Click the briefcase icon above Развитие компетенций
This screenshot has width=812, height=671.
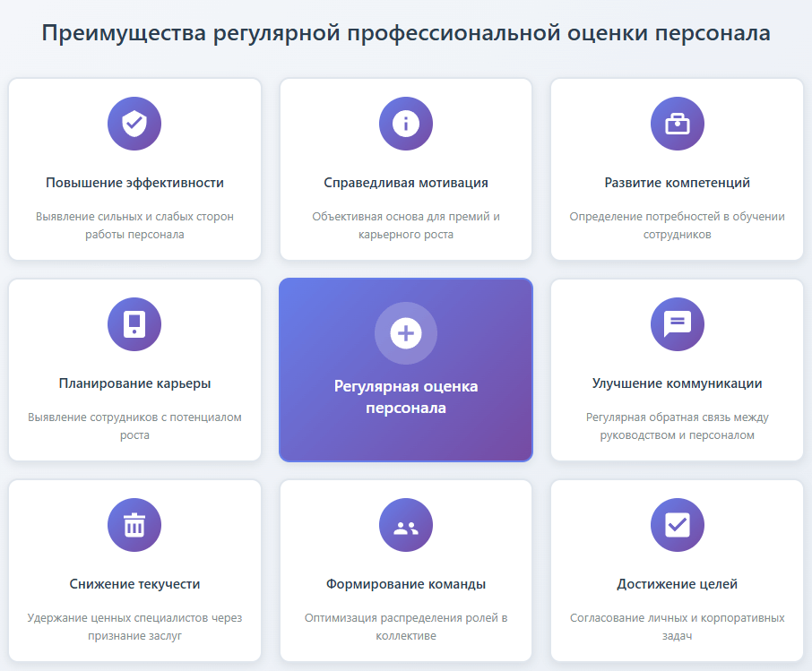tap(677, 123)
